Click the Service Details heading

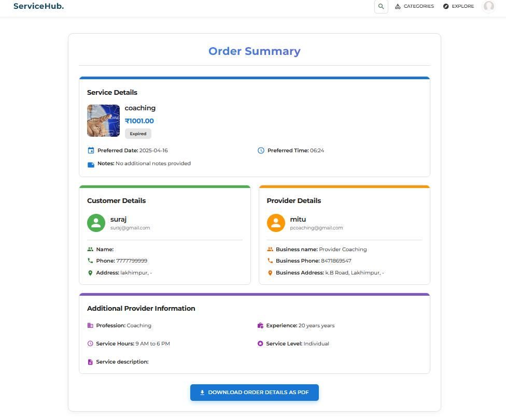pos(112,93)
